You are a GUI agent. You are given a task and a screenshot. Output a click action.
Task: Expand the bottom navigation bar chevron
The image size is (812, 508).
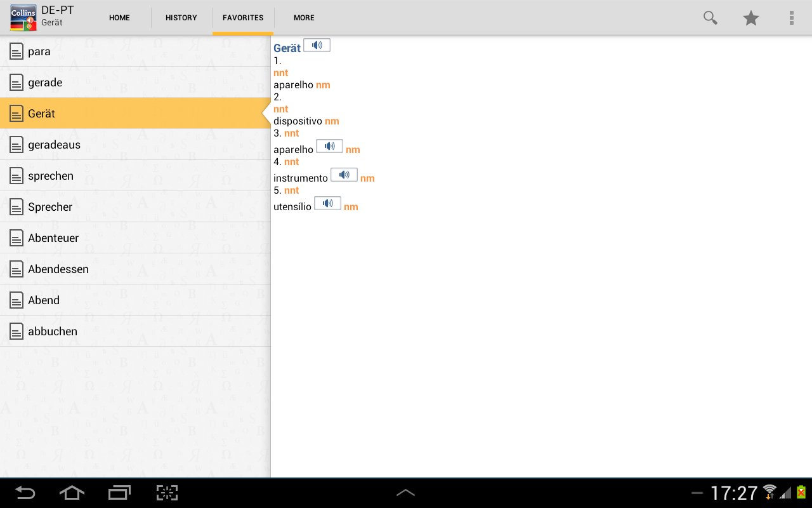pyautogui.click(x=405, y=493)
